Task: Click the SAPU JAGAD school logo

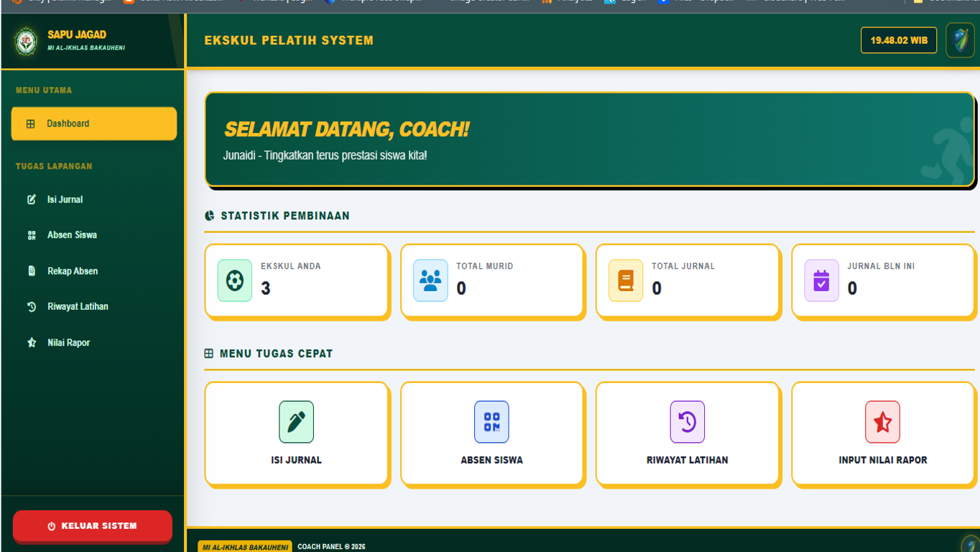Action: coord(27,40)
